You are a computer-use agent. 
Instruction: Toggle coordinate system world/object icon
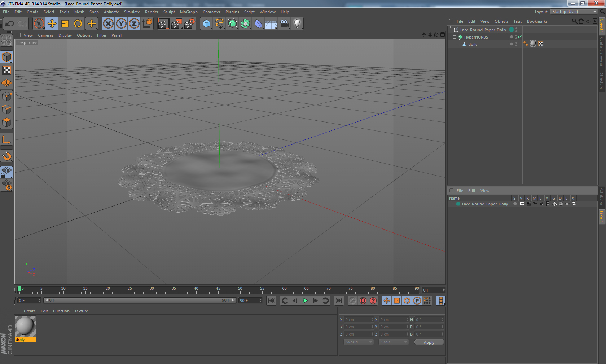coord(147,24)
